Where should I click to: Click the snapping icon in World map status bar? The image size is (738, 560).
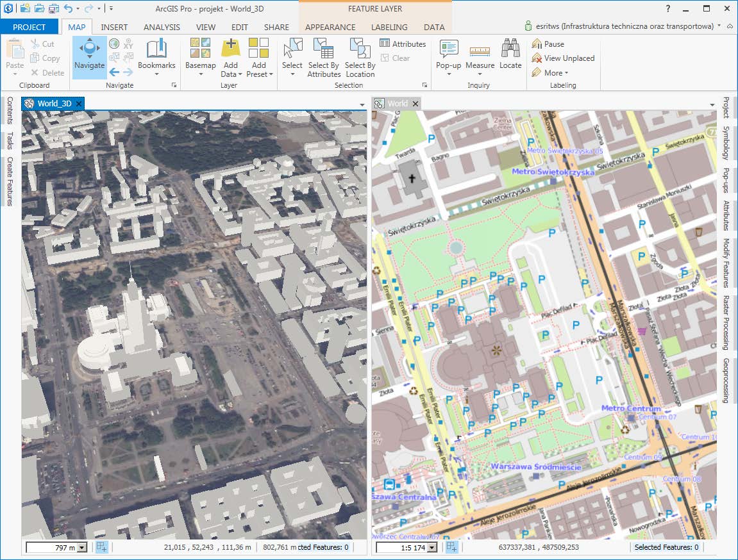click(x=452, y=547)
